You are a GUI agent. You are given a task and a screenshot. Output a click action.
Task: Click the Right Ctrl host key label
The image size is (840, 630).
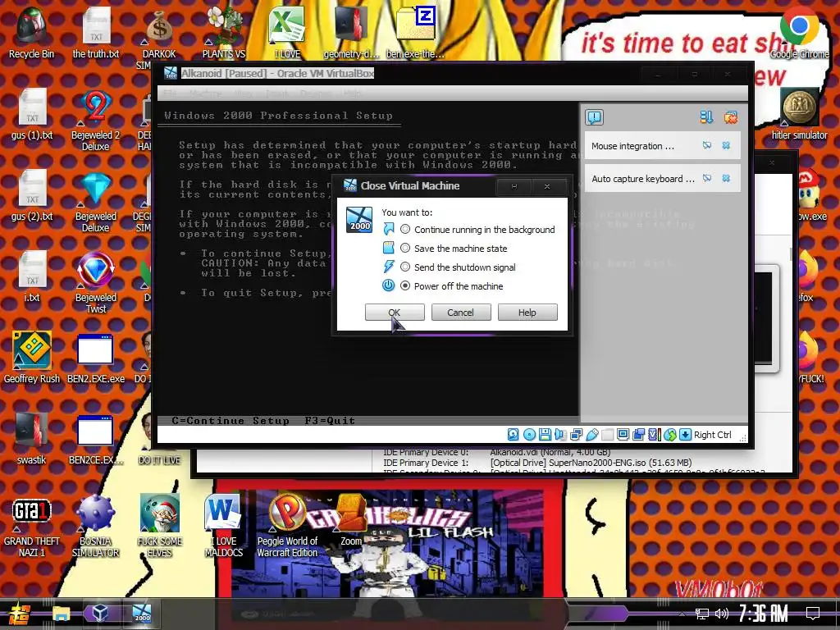[x=713, y=435]
